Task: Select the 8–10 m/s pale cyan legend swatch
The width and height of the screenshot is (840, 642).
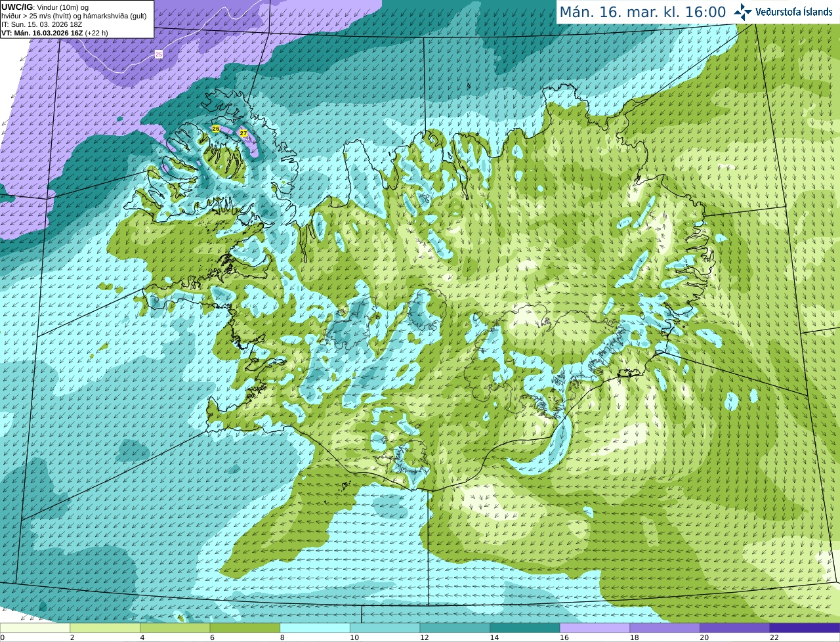Action: (315, 628)
